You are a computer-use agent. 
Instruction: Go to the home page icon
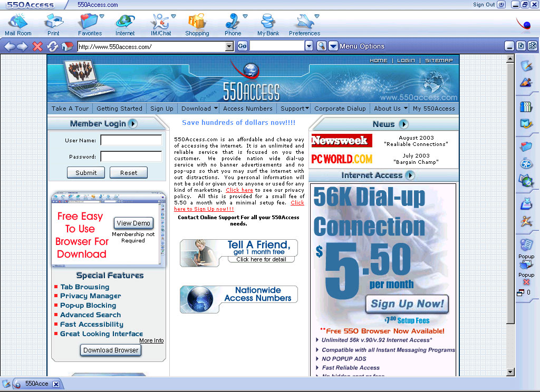(67, 46)
